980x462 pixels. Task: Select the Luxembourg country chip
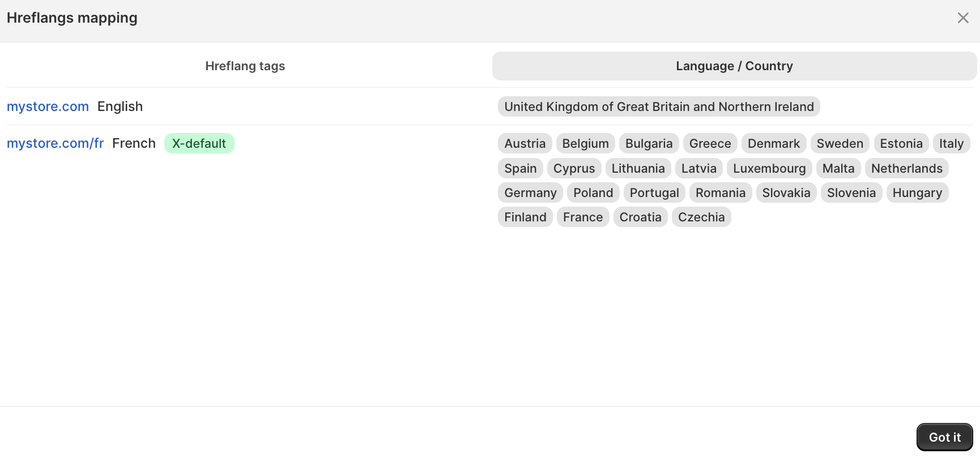coord(769,168)
